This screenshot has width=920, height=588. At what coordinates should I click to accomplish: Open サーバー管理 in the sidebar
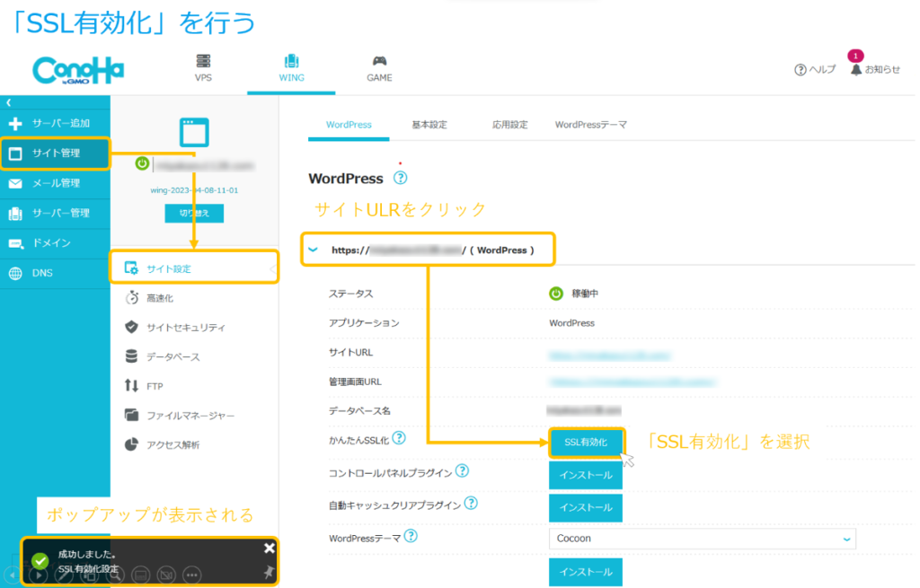click(x=55, y=214)
